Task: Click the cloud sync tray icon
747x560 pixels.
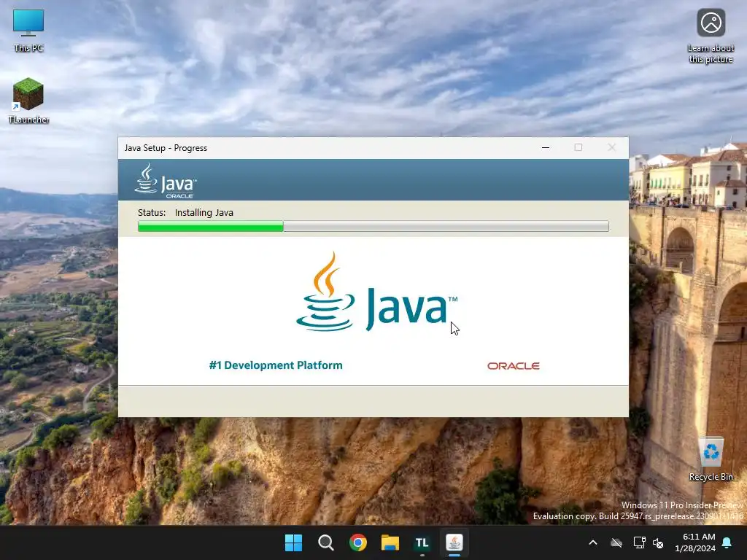Action: [616, 542]
